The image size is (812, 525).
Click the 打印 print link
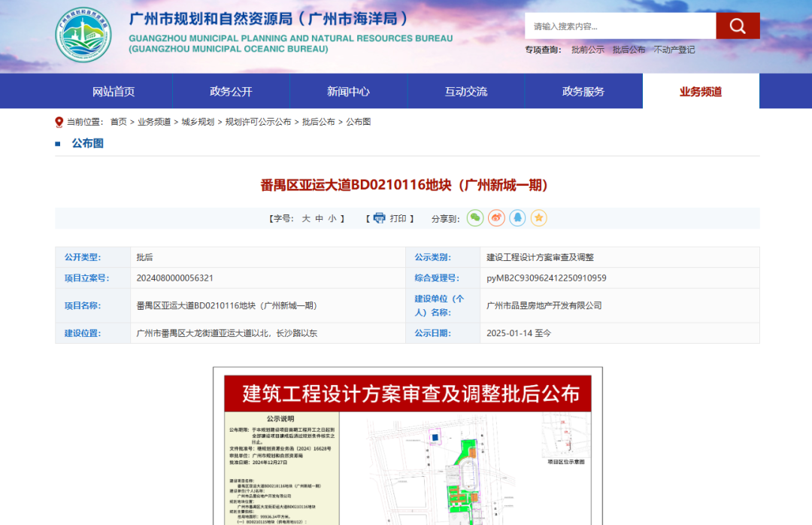coord(398,219)
